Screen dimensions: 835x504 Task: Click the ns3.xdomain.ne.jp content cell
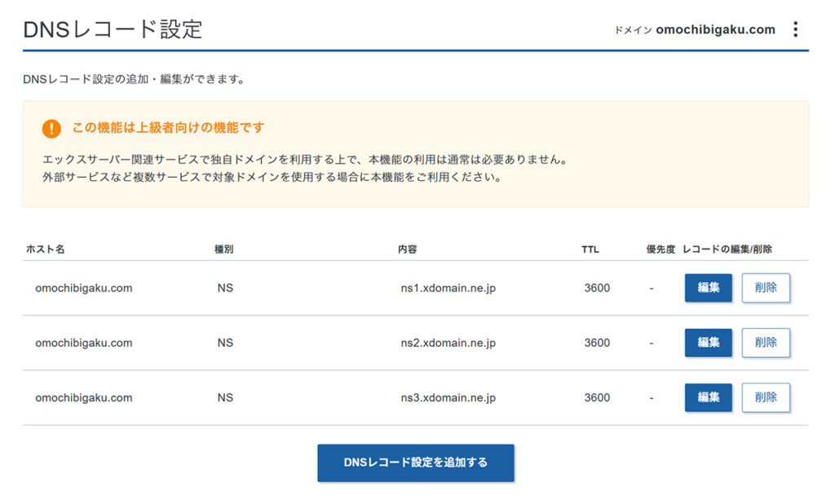point(448,398)
